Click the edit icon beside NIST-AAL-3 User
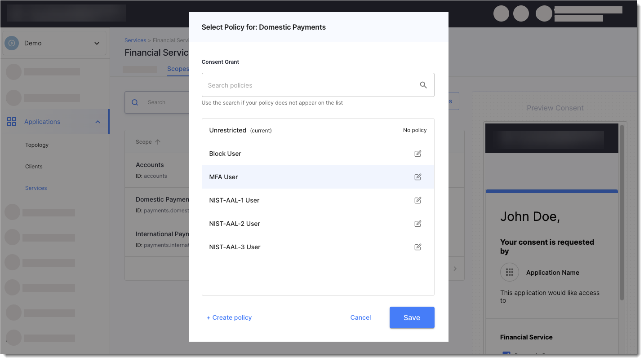The height and width of the screenshot is (361, 644). click(x=417, y=247)
